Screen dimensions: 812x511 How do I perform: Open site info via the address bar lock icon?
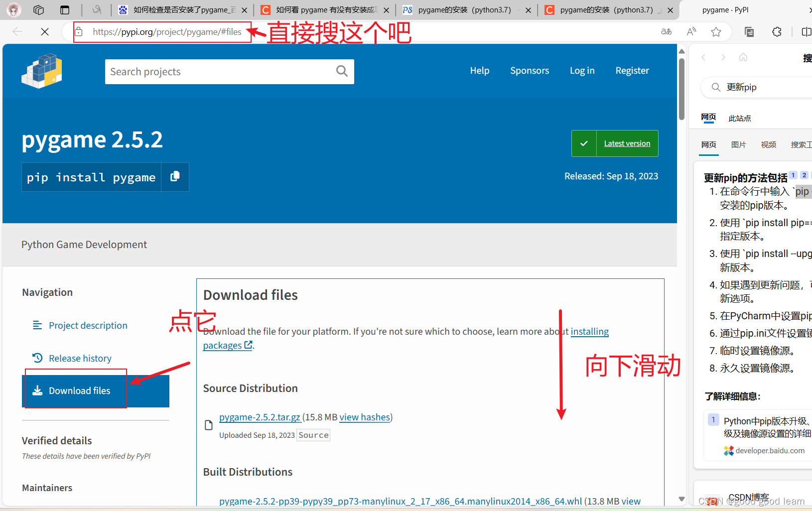point(79,31)
